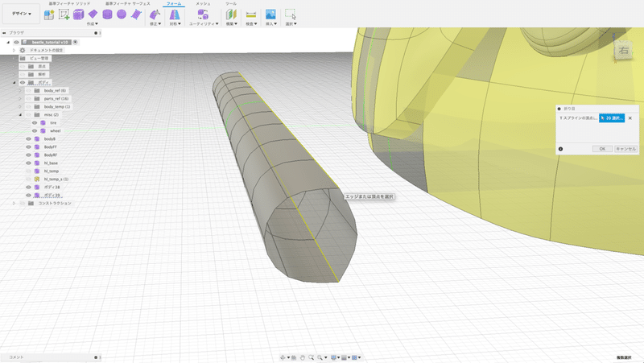Select the ボディ38 item in browser
The image size is (644, 363).
click(52, 188)
